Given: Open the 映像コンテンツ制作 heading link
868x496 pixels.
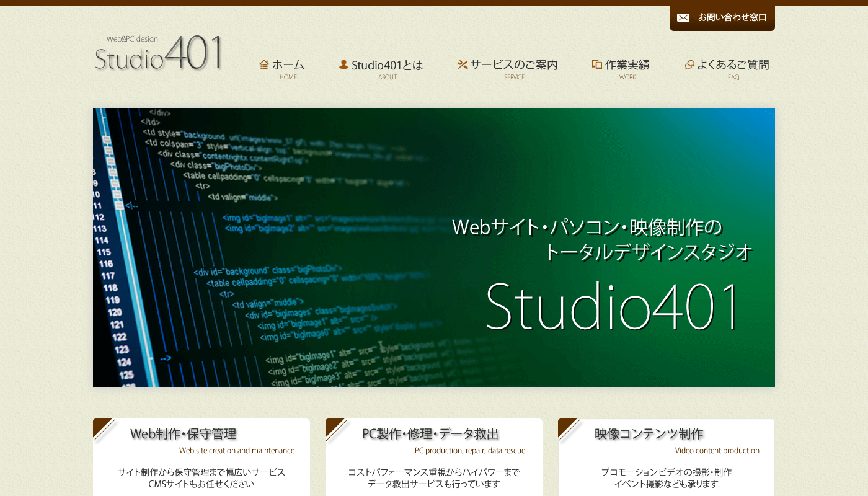Looking at the screenshot, I should tap(649, 434).
